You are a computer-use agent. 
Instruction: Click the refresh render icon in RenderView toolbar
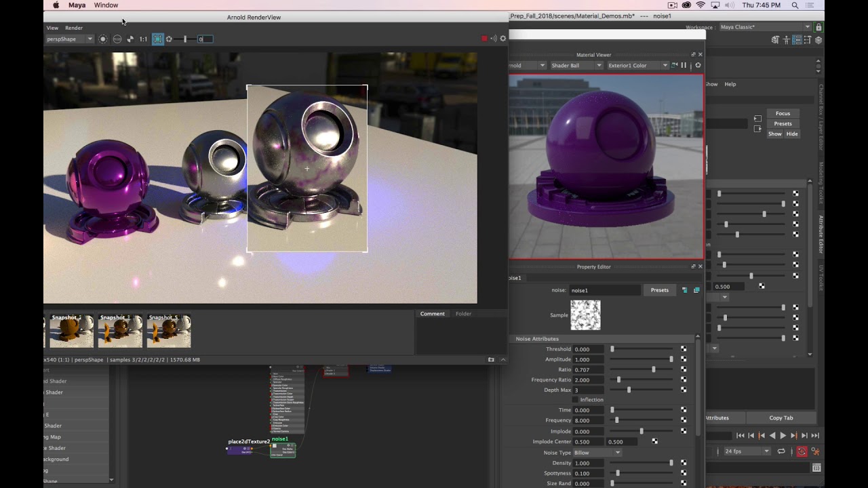click(x=169, y=39)
